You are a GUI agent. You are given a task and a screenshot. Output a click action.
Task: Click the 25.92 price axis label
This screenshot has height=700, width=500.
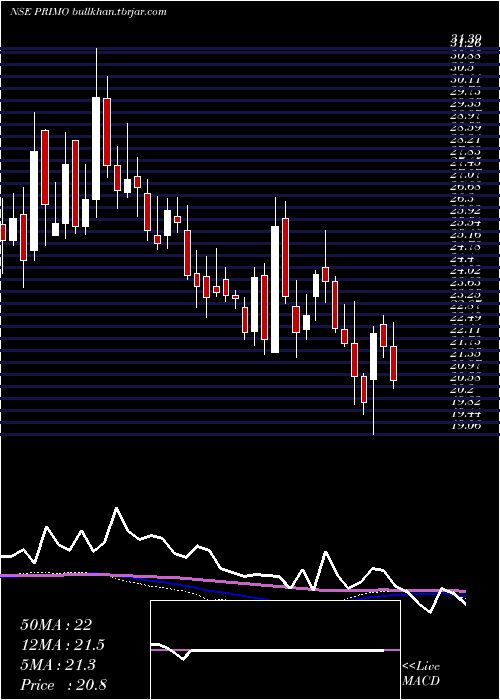coord(466,210)
